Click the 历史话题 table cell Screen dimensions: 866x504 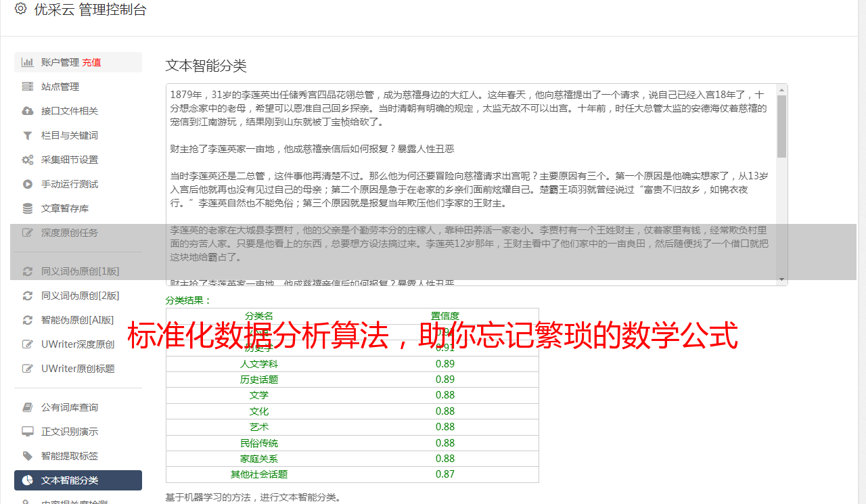[259, 380]
